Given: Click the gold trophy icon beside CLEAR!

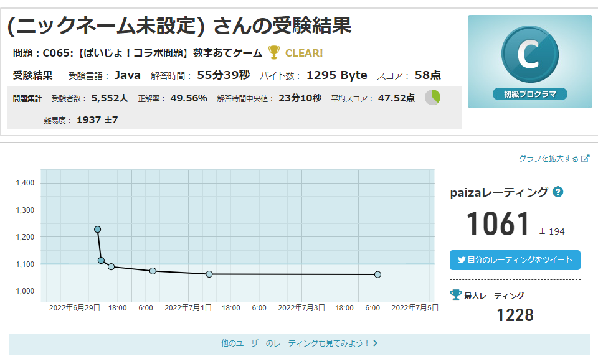Looking at the screenshot, I should click(x=273, y=53).
